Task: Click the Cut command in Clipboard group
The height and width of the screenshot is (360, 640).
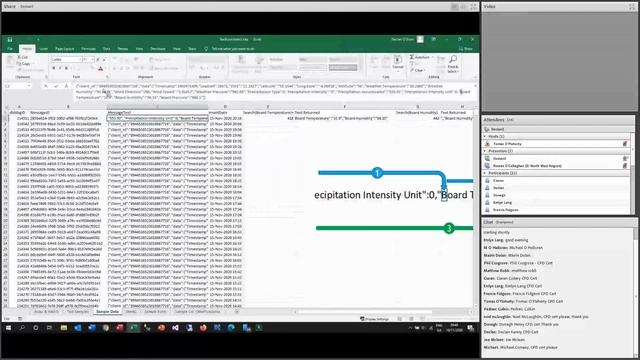Action: [x=22, y=58]
